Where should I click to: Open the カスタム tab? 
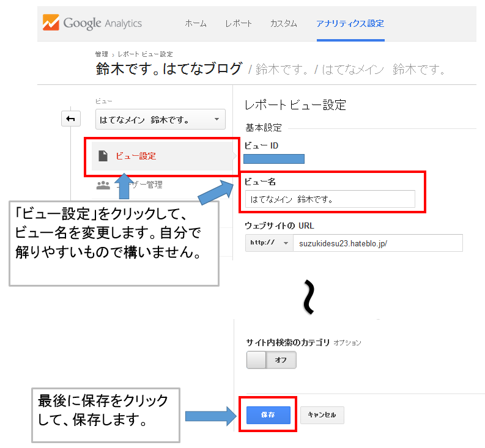click(x=283, y=23)
